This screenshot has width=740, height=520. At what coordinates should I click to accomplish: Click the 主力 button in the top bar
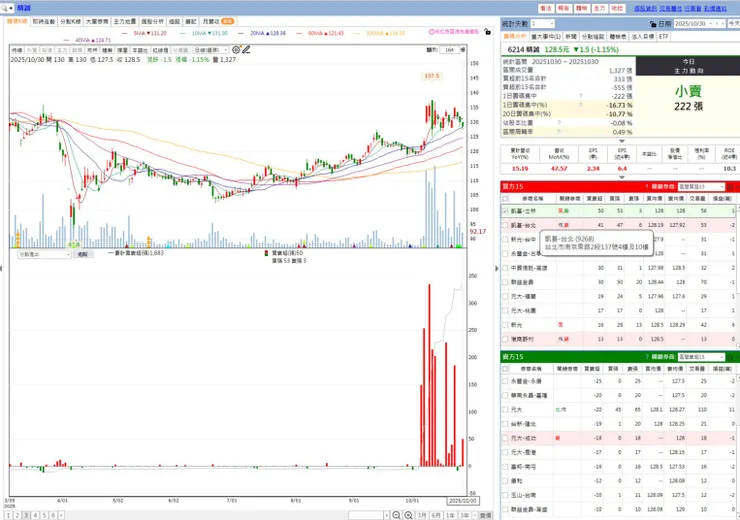pos(599,8)
